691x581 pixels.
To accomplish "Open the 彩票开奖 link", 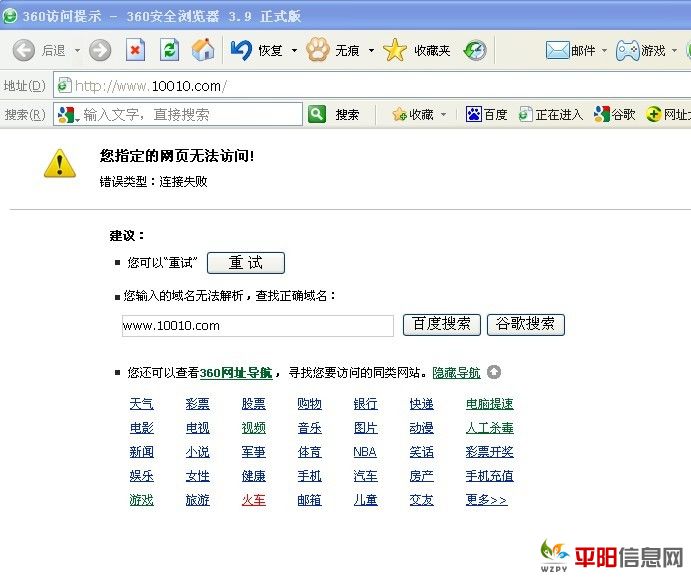I will [490, 452].
